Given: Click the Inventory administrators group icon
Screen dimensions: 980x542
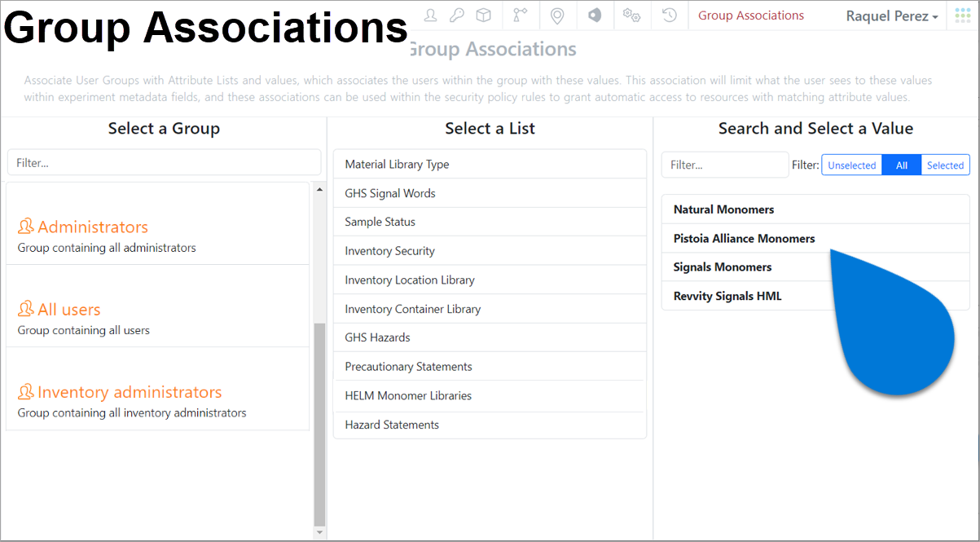Looking at the screenshot, I should click(25, 391).
